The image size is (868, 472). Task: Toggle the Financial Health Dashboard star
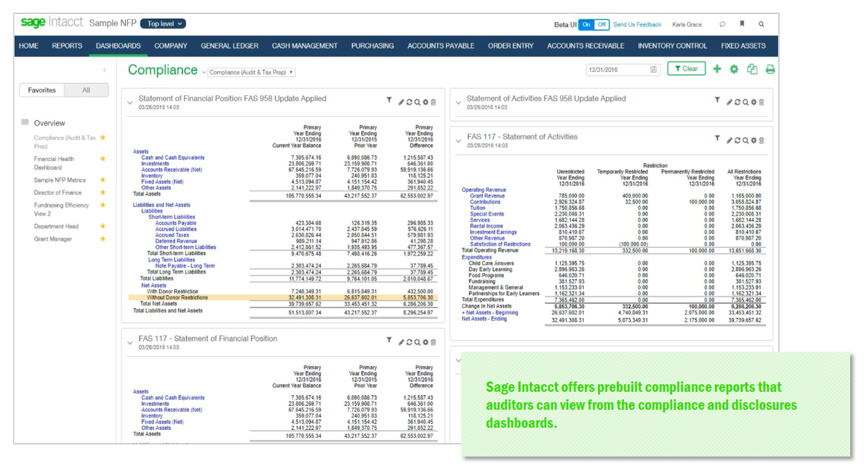pyautogui.click(x=103, y=159)
